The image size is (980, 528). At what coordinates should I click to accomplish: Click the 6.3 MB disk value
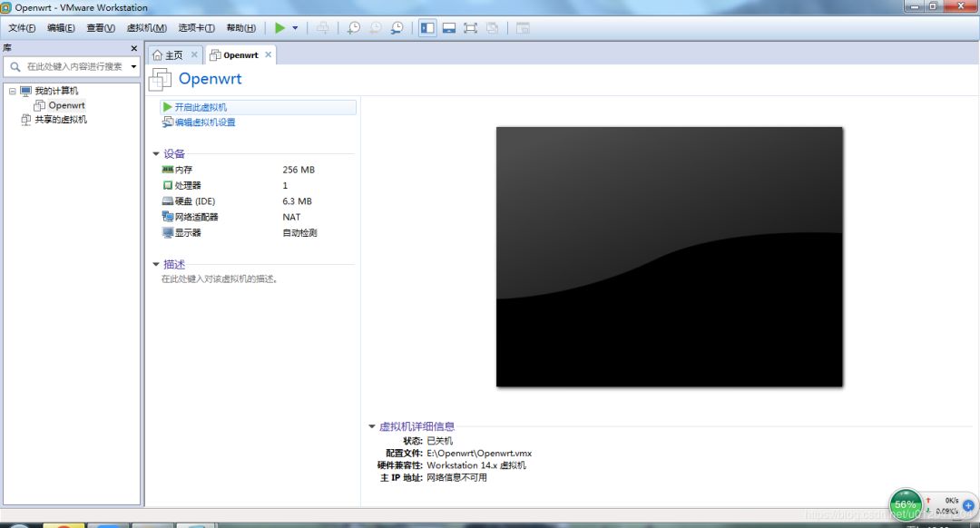[297, 201]
